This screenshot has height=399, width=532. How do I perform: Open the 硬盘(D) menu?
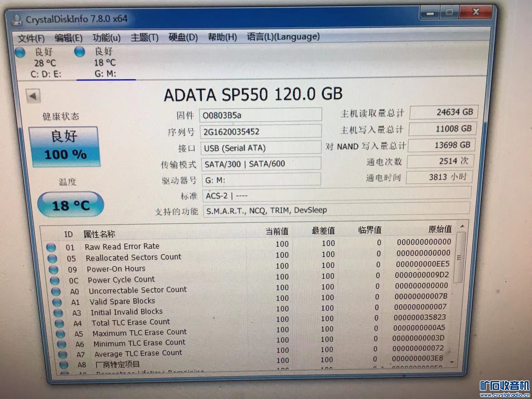183,37
